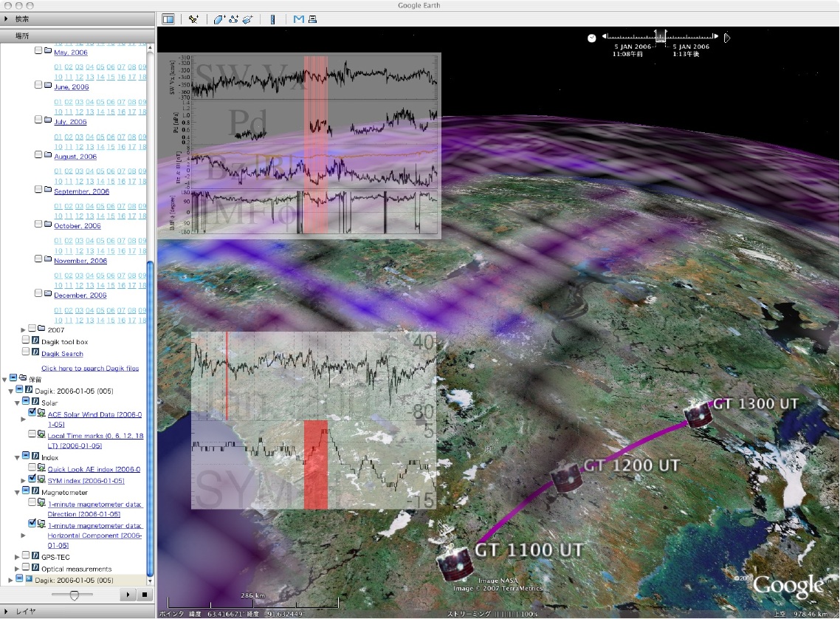The height and width of the screenshot is (619, 840).
Task: Enable magnetometer Direction data checkbox
Action: 32,503
